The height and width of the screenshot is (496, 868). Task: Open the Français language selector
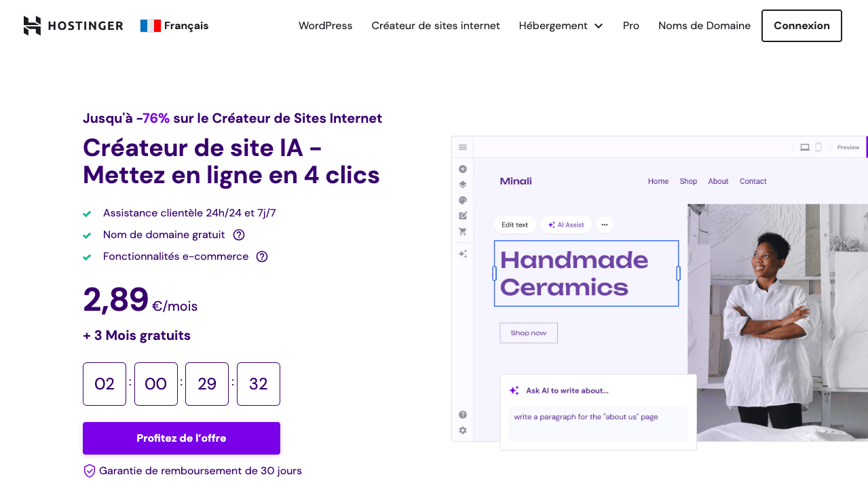[174, 26]
